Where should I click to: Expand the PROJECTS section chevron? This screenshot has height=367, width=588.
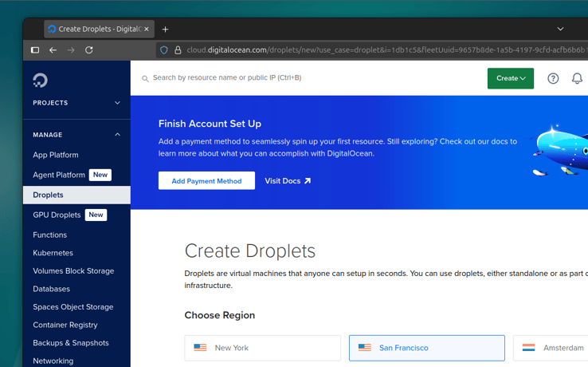(117, 103)
